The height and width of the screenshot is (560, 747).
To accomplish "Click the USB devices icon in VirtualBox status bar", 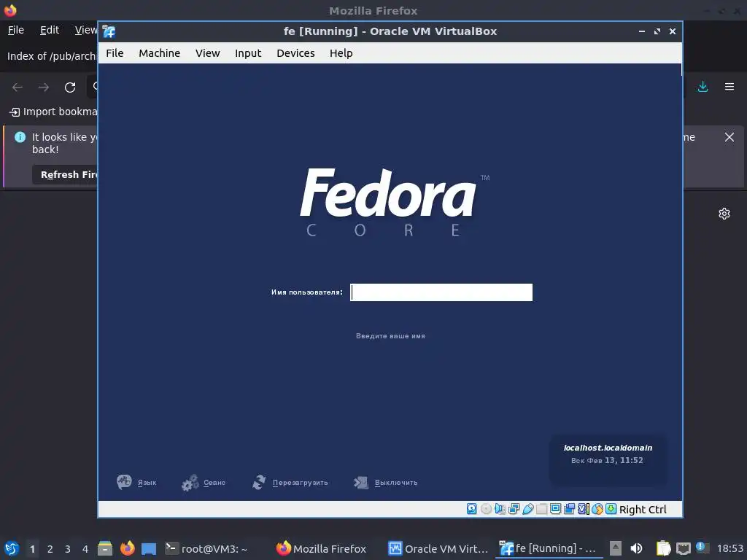I will click(x=528, y=509).
